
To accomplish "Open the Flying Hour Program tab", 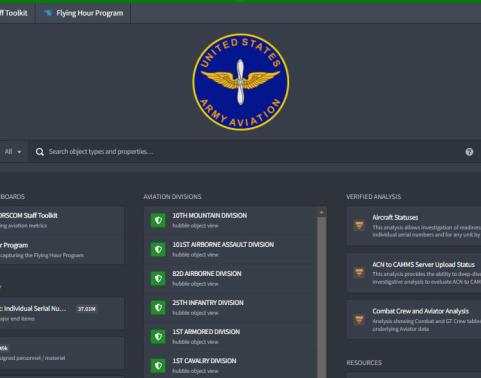I will coord(83,13).
